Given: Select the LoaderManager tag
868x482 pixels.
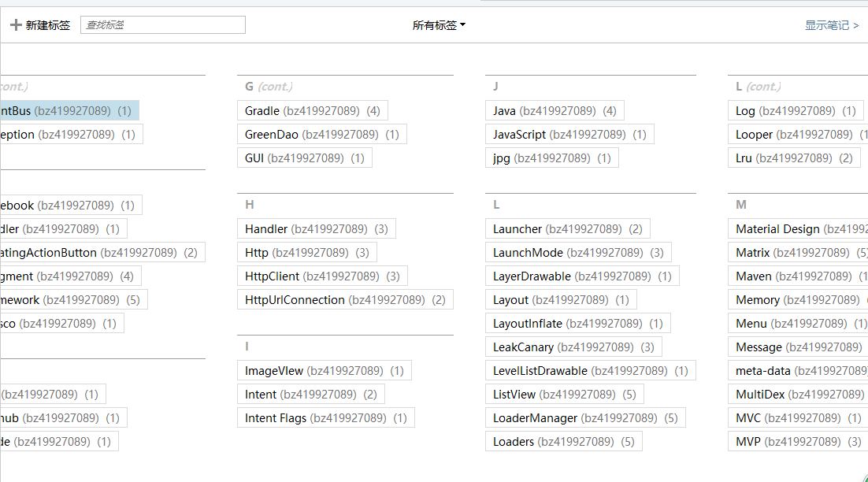Looking at the screenshot, I should [x=585, y=418].
